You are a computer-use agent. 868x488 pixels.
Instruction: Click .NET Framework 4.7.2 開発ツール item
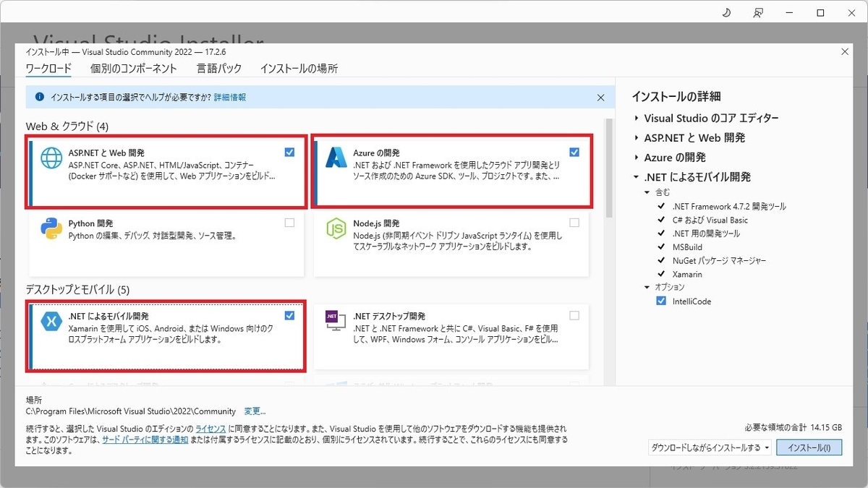click(x=728, y=206)
